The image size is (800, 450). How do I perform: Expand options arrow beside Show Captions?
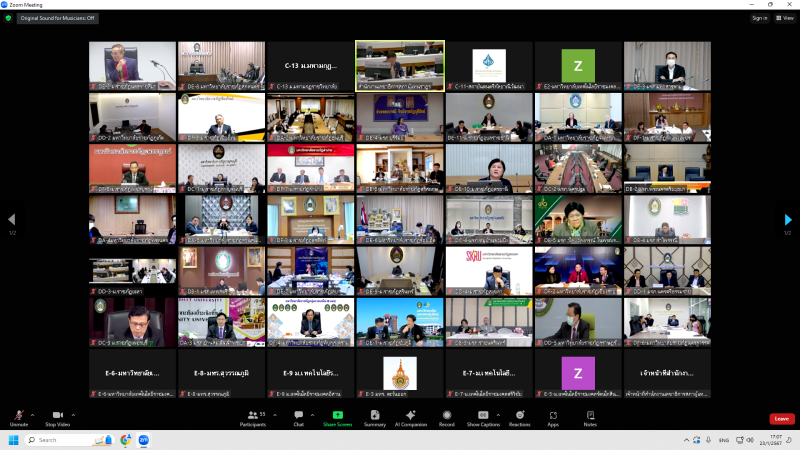point(499,414)
